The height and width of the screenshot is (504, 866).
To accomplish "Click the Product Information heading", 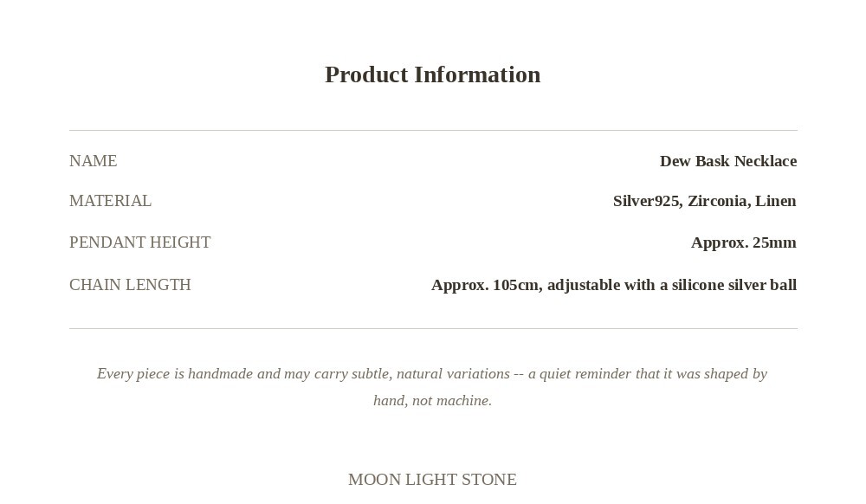I will coord(432,75).
